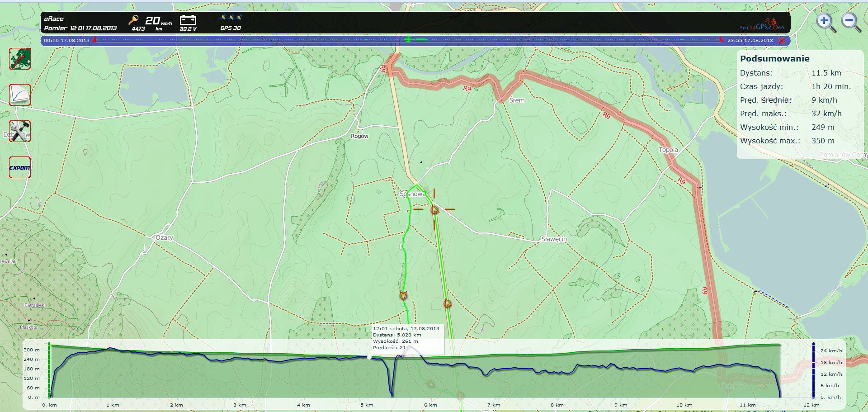868x412 pixels.
Task: Click the Patrzałek place label on map
Action: [x=34, y=305]
